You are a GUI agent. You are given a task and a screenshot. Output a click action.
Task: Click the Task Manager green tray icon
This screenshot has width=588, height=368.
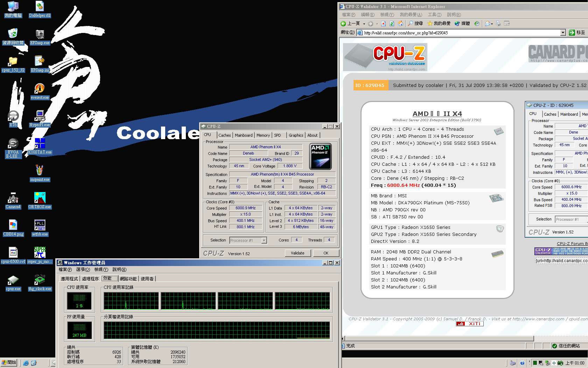tap(535, 363)
